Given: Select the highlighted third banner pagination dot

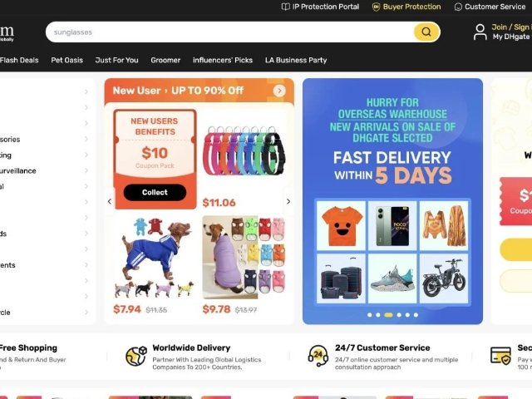Looking at the screenshot, I should [x=388, y=315].
